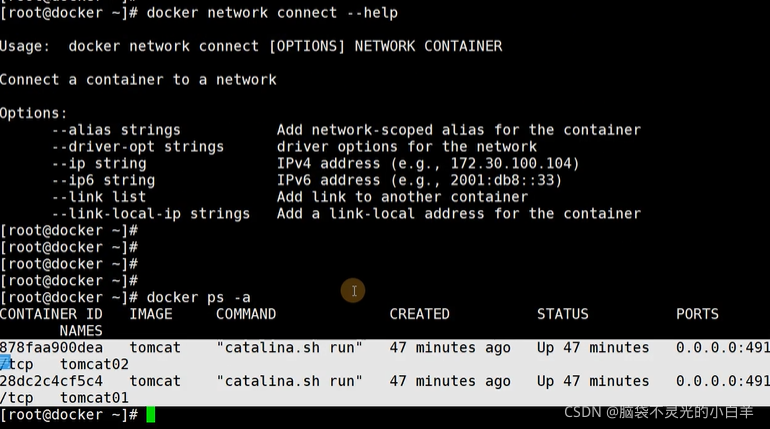Click the 'Usage:' line in terminal
Image resolution: width=770 pixels, height=429 pixels.
[x=251, y=46]
